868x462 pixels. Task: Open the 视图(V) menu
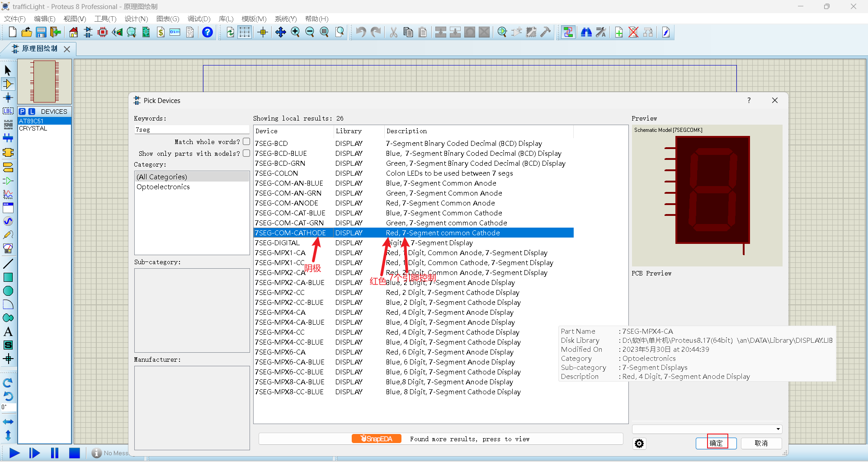[75, 19]
